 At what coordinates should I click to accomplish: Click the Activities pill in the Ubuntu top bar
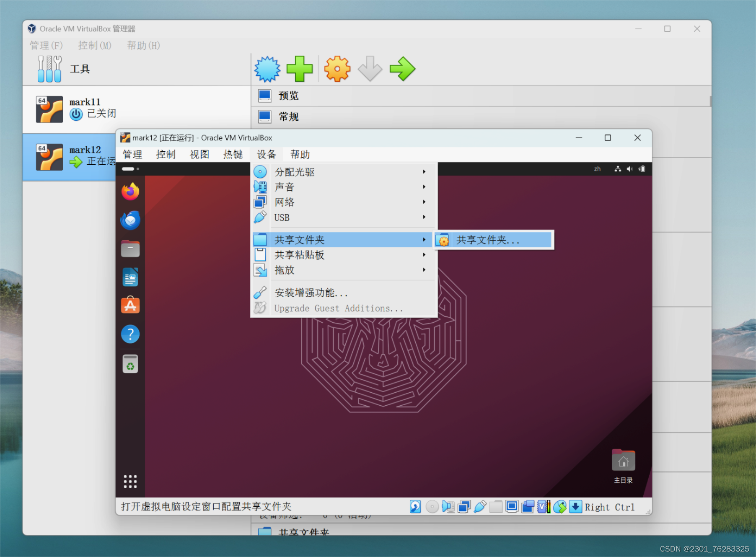(x=130, y=169)
